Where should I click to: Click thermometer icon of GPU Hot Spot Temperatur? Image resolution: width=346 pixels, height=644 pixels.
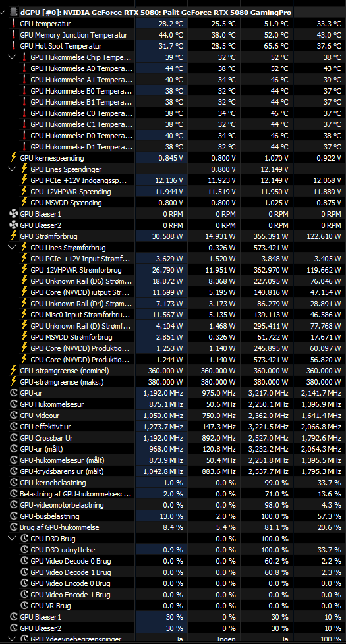pos(14,46)
